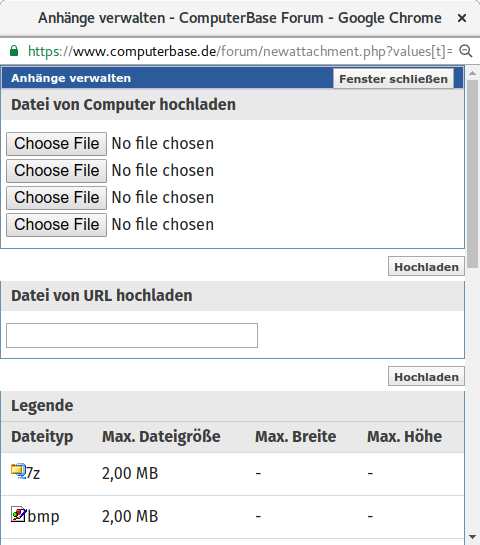Click Hochladen below the URL upload section

[x=426, y=376]
